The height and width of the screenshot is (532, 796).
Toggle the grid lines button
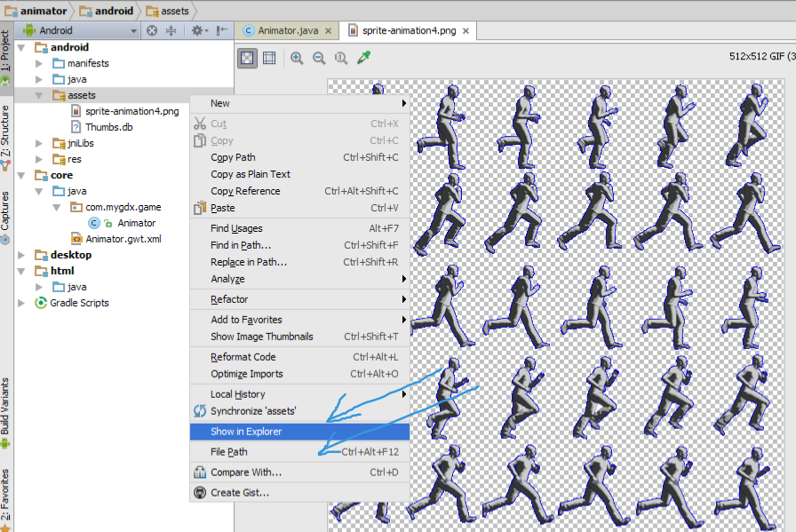pos(269,58)
